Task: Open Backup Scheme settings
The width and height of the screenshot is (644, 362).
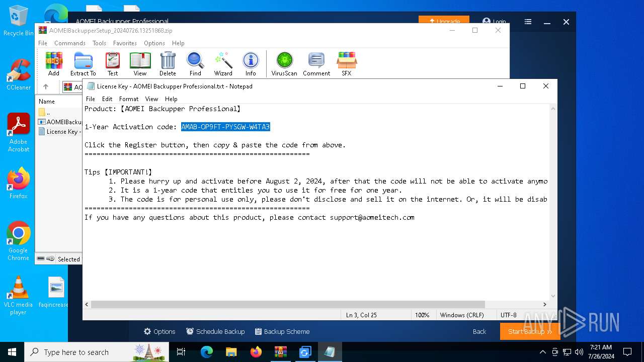Action: tap(282, 331)
